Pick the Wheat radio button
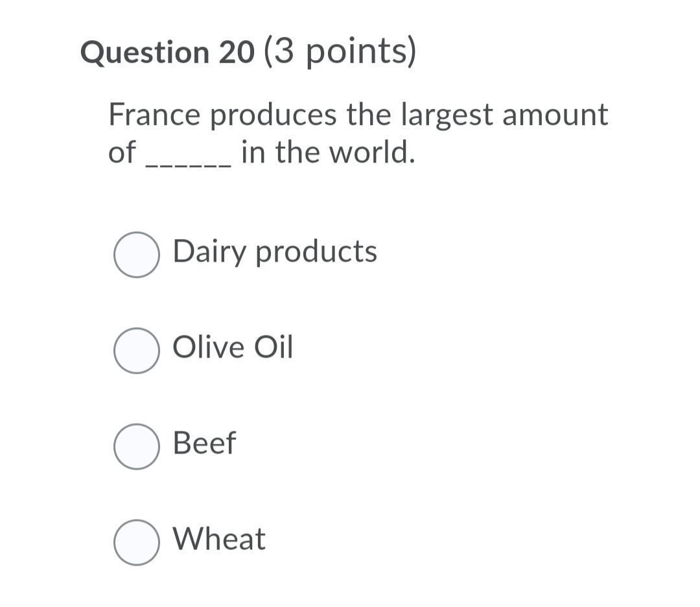The width and height of the screenshot is (700, 607). (x=137, y=542)
